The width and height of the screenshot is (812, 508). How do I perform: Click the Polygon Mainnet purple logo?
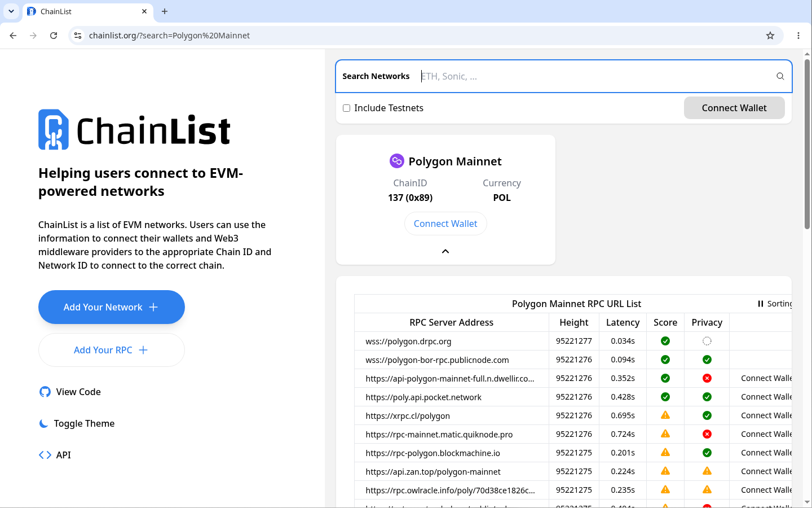pyautogui.click(x=397, y=161)
